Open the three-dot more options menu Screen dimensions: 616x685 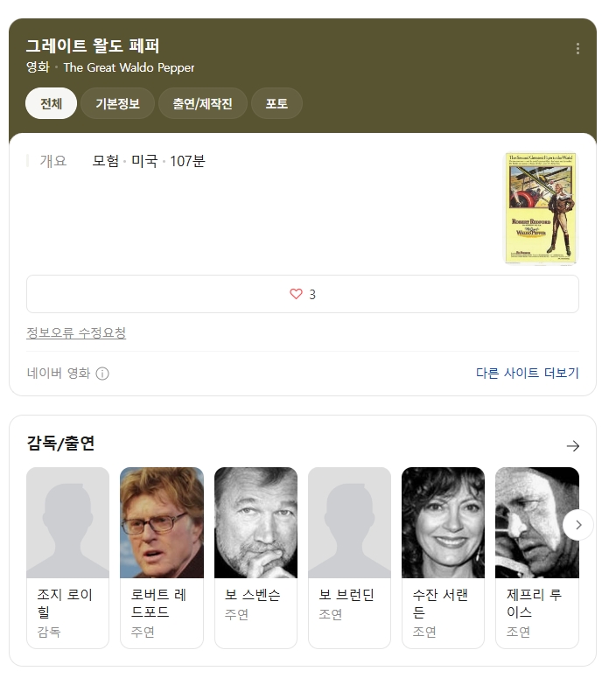577,48
